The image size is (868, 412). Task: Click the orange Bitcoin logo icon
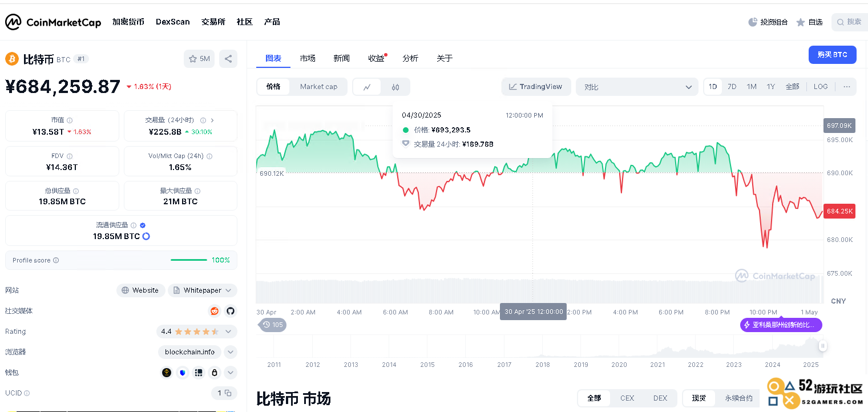tap(12, 59)
